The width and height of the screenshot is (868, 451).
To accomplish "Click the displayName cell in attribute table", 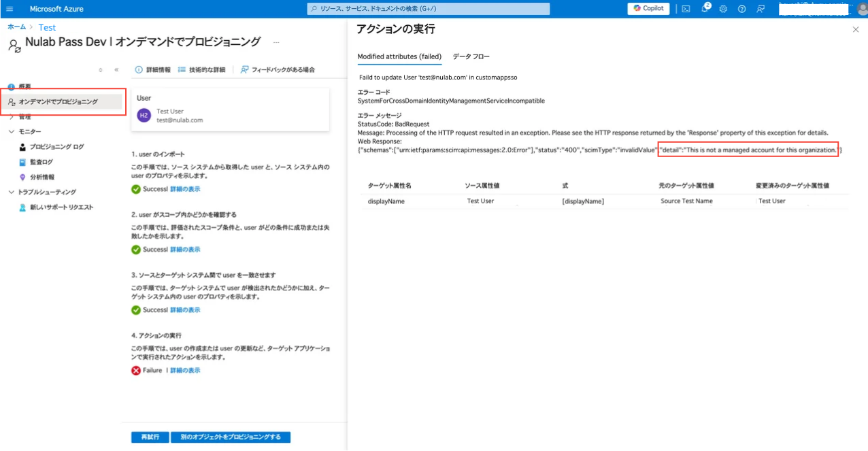I will point(386,201).
